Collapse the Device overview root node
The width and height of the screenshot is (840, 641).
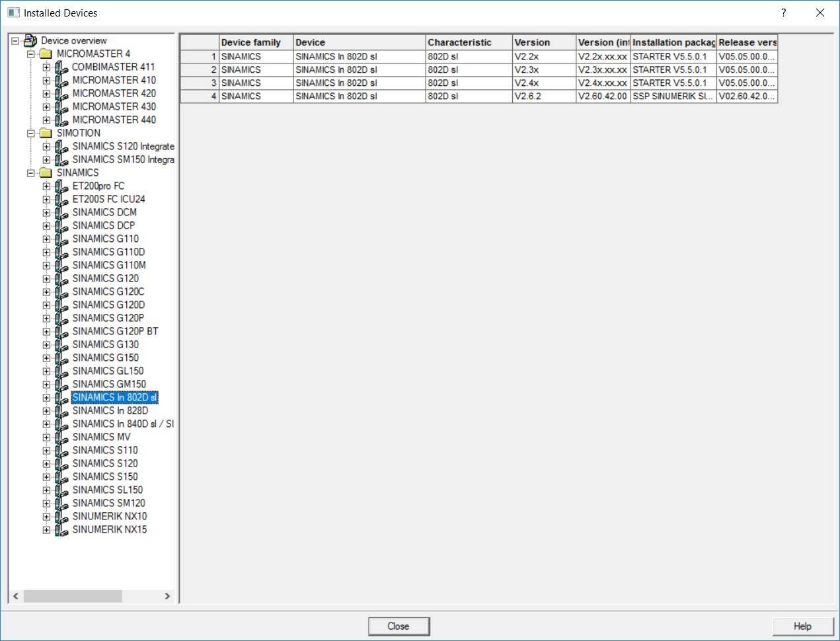[15, 41]
